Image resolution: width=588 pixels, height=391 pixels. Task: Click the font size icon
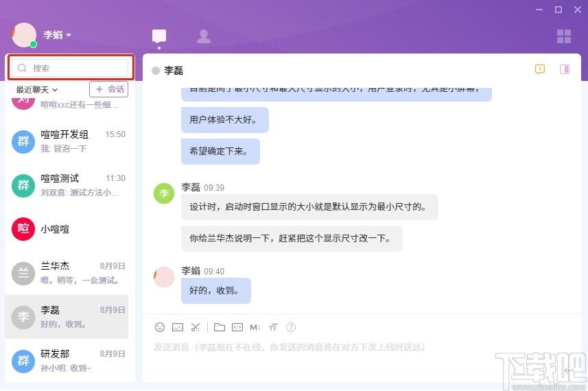(273, 327)
